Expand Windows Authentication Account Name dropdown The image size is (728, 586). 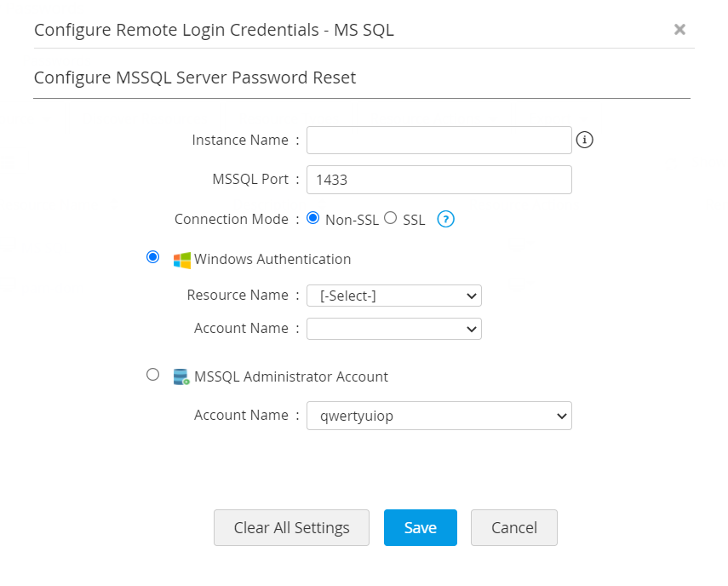tap(394, 329)
